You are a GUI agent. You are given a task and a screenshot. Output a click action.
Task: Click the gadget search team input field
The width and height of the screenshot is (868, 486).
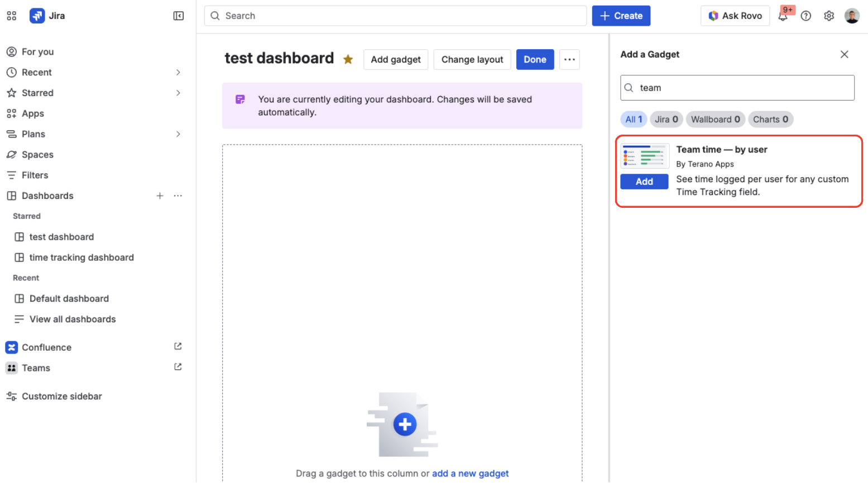(x=737, y=88)
